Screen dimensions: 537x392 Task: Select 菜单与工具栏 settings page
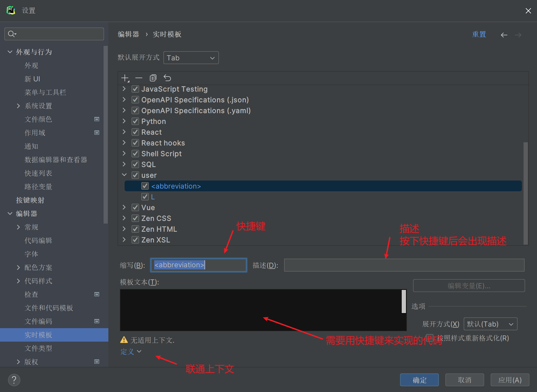point(45,92)
